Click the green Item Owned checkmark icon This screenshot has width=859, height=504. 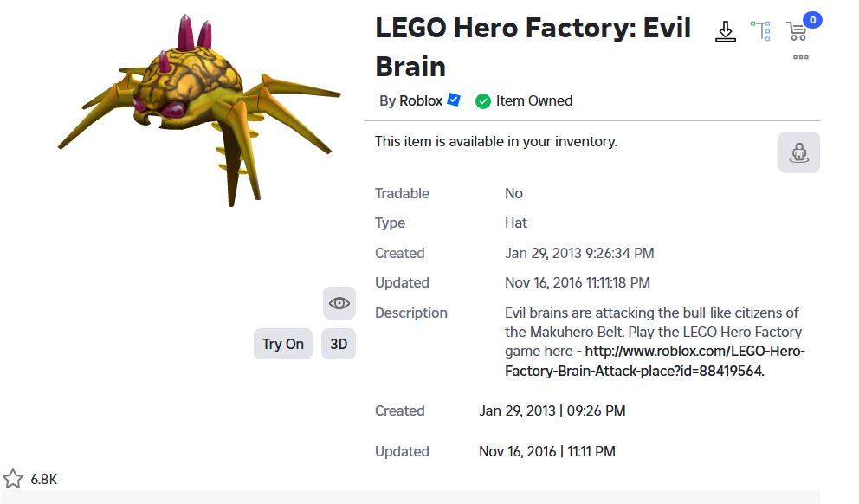[482, 101]
